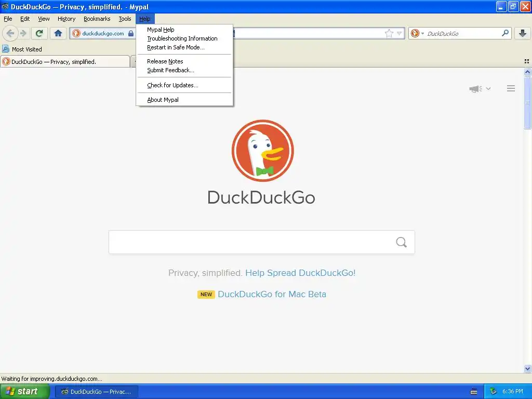532x399 pixels.
Task: Open the Bookmarks menu
Action: pyautogui.click(x=97, y=19)
